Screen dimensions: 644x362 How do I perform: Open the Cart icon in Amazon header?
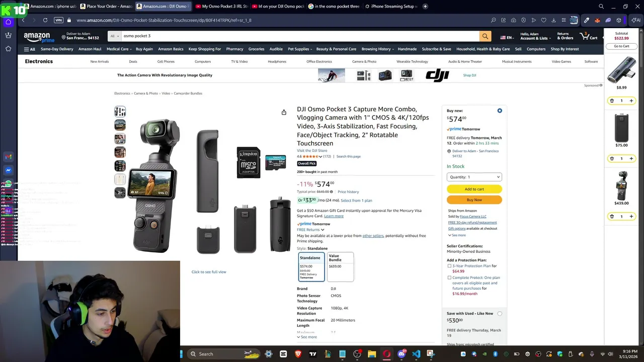click(x=589, y=36)
